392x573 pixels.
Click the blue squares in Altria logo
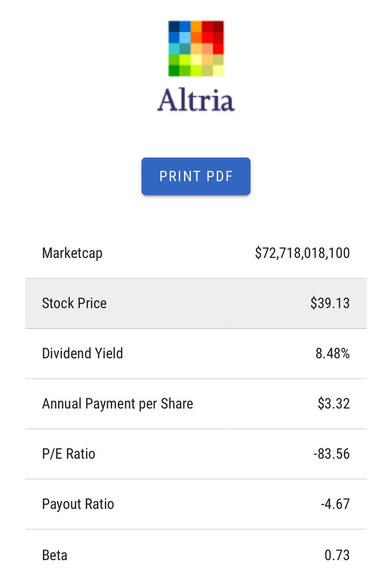[x=179, y=32]
